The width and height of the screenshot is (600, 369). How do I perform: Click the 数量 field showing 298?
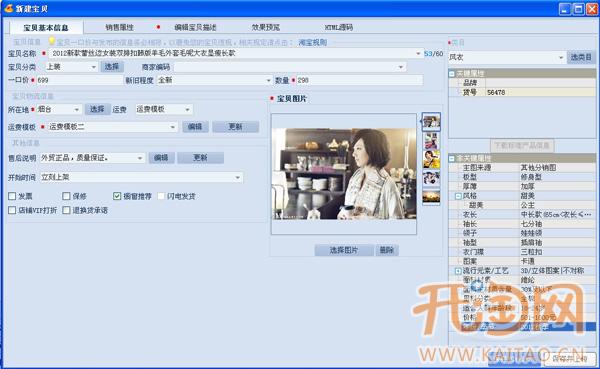click(360, 80)
